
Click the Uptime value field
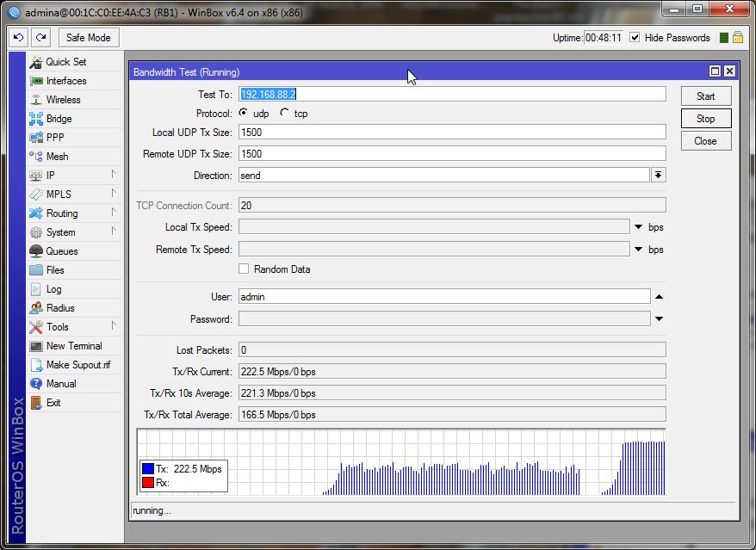click(x=603, y=38)
